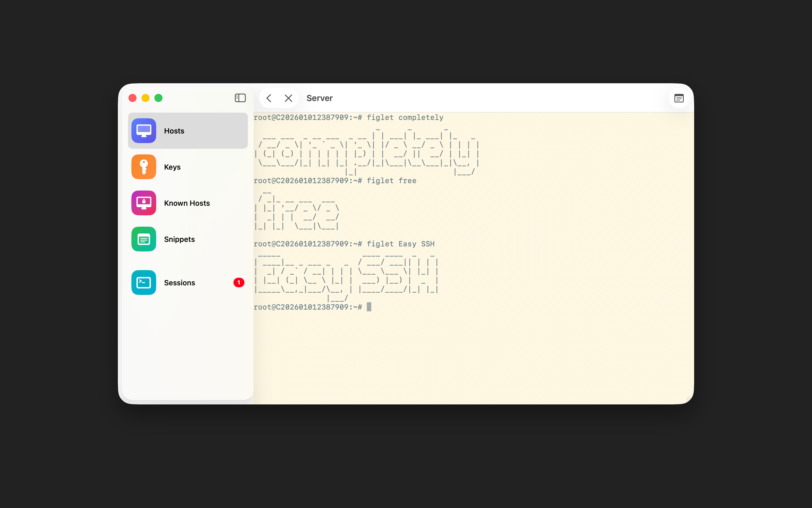The height and width of the screenshot is (508, 812).
Task: Click the 'figlet Easy SSH' command line
Action: (344, 244)
